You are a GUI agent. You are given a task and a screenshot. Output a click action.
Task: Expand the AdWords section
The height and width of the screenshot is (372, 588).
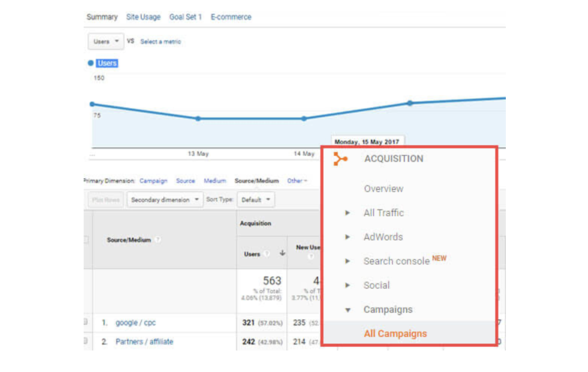[347, 237]
